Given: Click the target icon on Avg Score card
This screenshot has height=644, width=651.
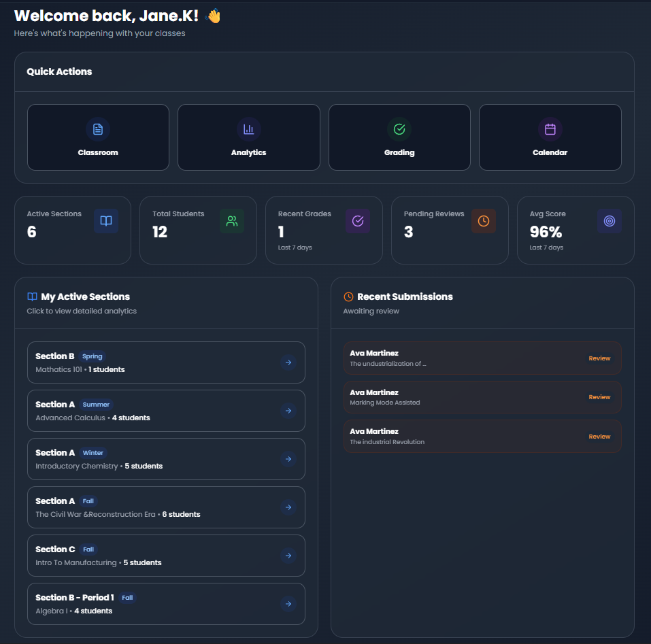Looking at the screenshot, I should 609,220.
